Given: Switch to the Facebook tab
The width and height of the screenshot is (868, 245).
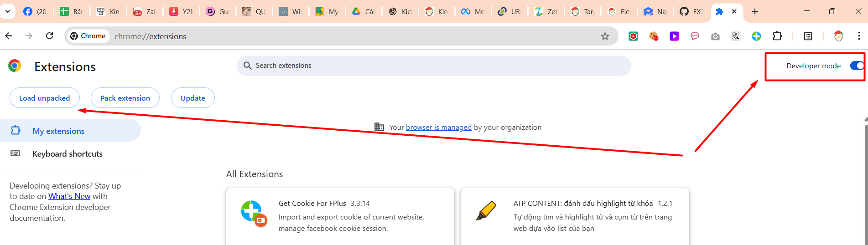Looking at the screenshot, I should (x=35, y=11).
